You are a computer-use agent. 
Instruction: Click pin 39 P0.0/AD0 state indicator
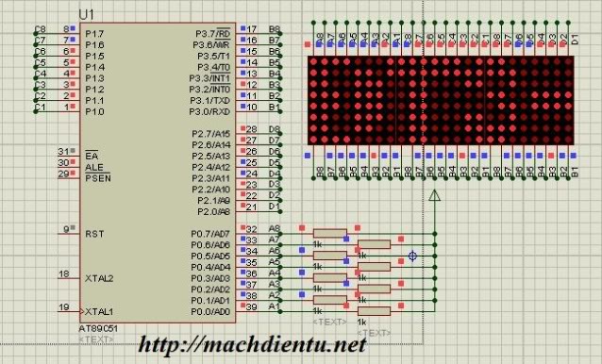click(242, 306)
